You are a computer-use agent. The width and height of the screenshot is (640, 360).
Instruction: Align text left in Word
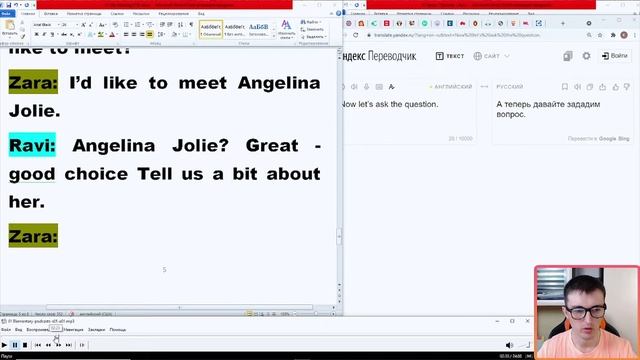click(x=126, y=34)
